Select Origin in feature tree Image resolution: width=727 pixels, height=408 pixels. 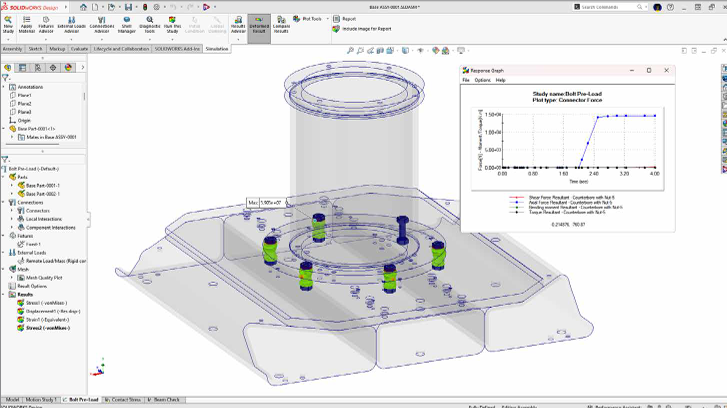[24, 121]
